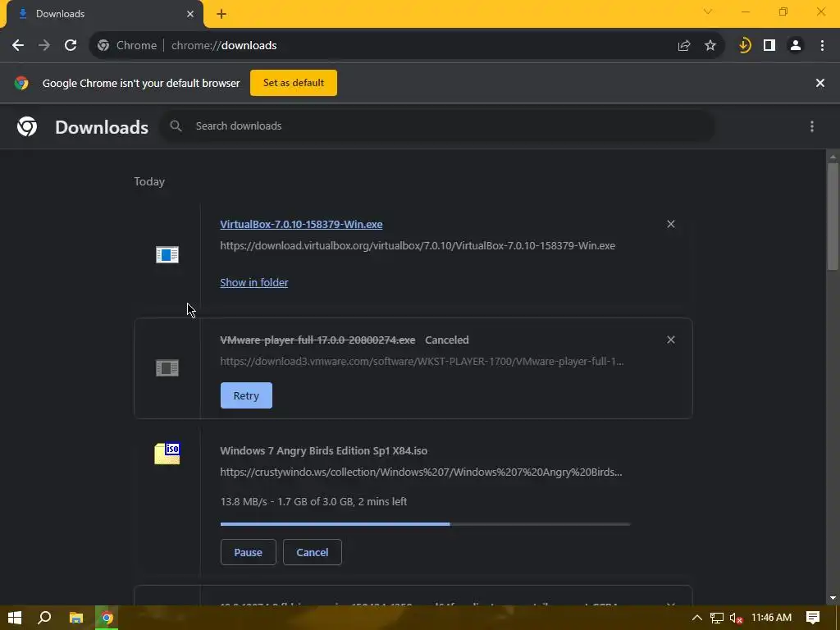Image resolution: width=840 pixels, height=630 pixels.
Task: Click the VMware exe file icon
Action: (x=167, y=368)
